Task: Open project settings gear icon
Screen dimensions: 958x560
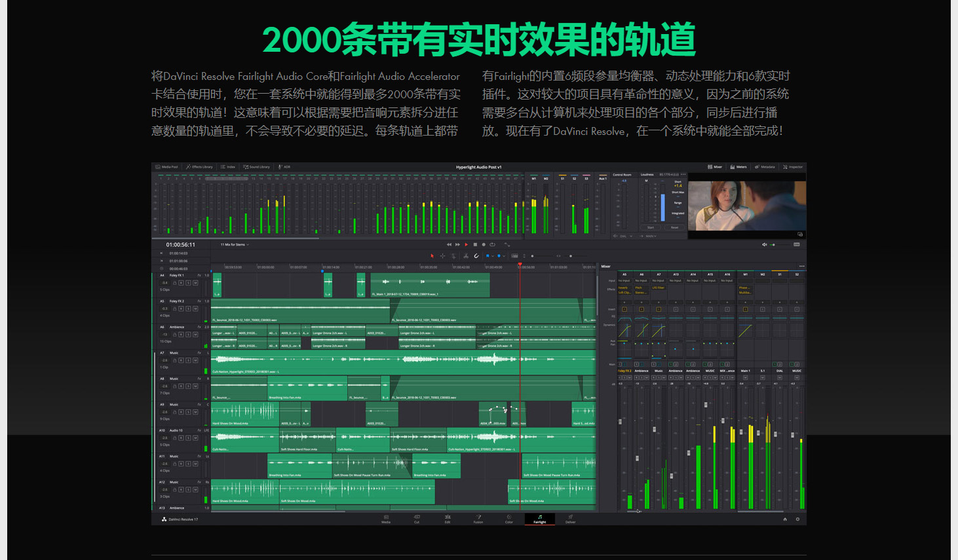Action: (x=797, y=519)
